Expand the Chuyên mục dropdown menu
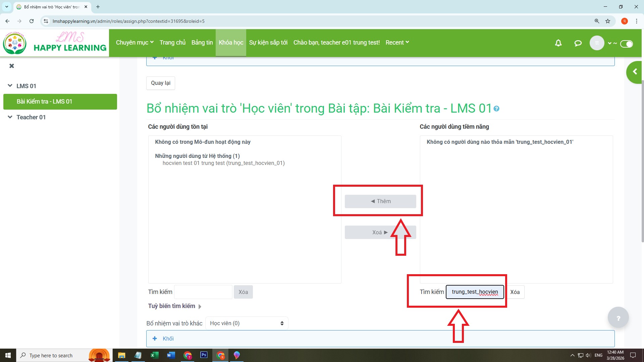The image size is (644, 362). click(135, 43)
